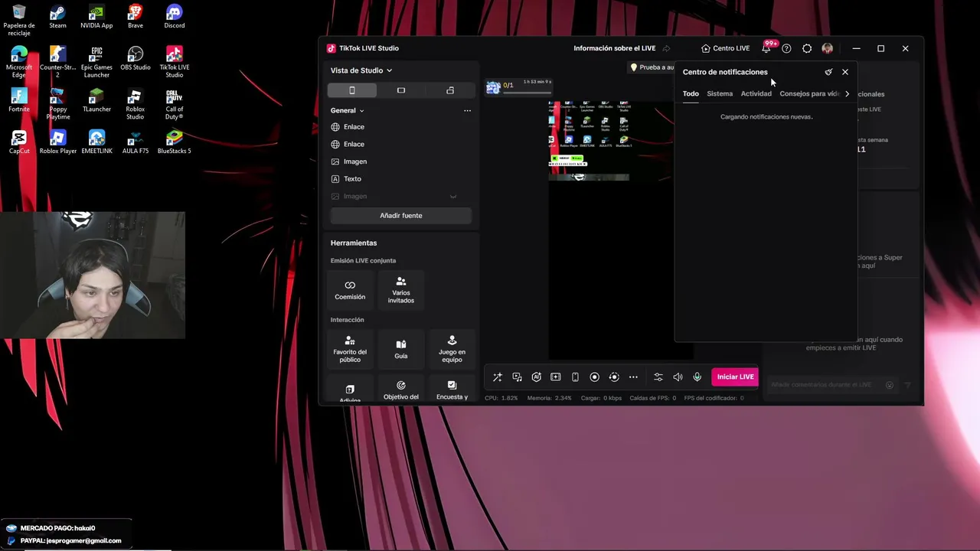Open Favorito del público tool
The height and width of the screenshot is (551, 980).
coord(350,349)
